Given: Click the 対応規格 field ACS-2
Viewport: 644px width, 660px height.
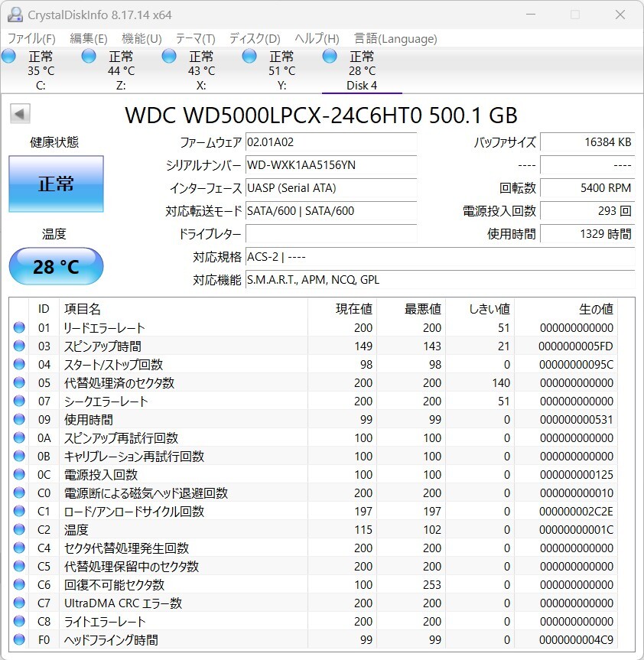Looking at the screenshot, I should point(441,257).
